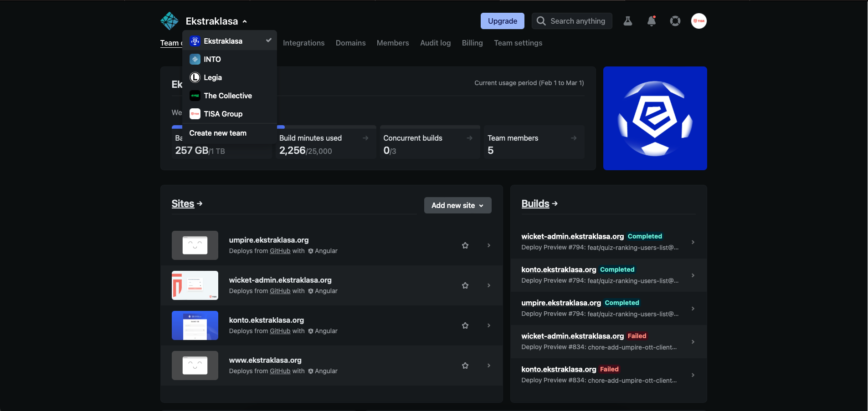868x411 pixels.
Task: Switch to TISA Group team
Action: pyautogui.click(x=230, y=114)
